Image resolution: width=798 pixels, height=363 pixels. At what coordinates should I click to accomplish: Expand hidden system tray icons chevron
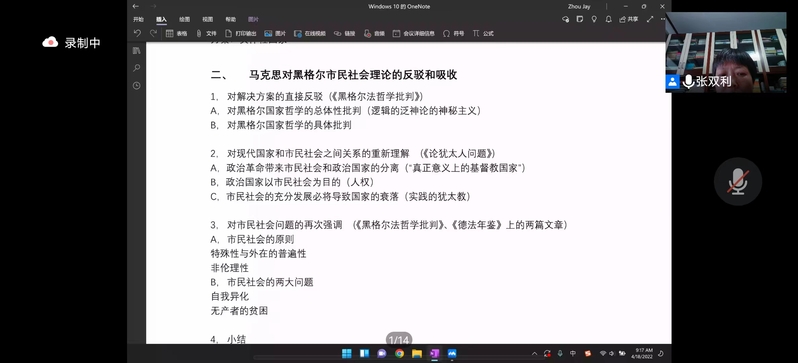[x=534, y=353]
